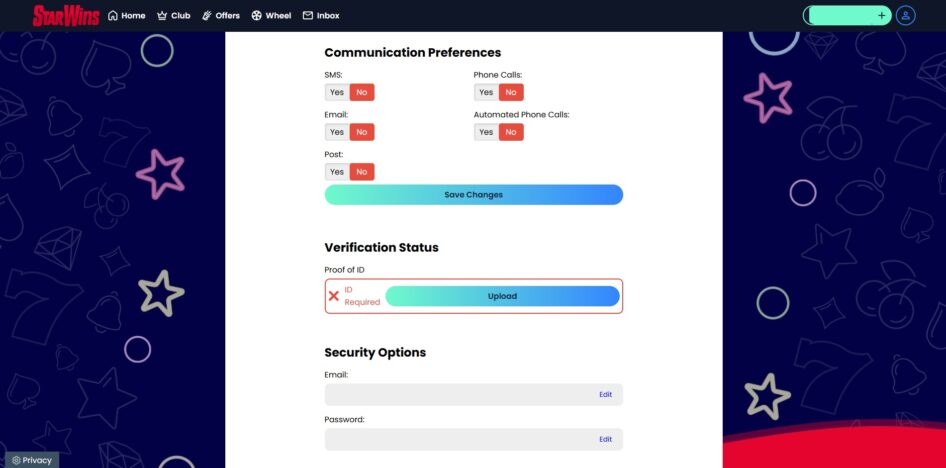Click Edit link for Password field
The image size is (946, 468).
tap(606, 439)
